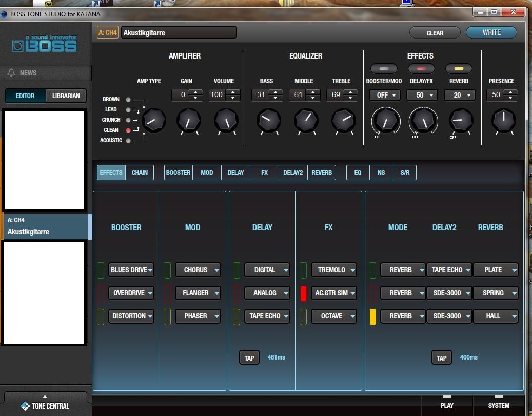
Task: Click the TREBLE knob
Action: tap(344, 121)
